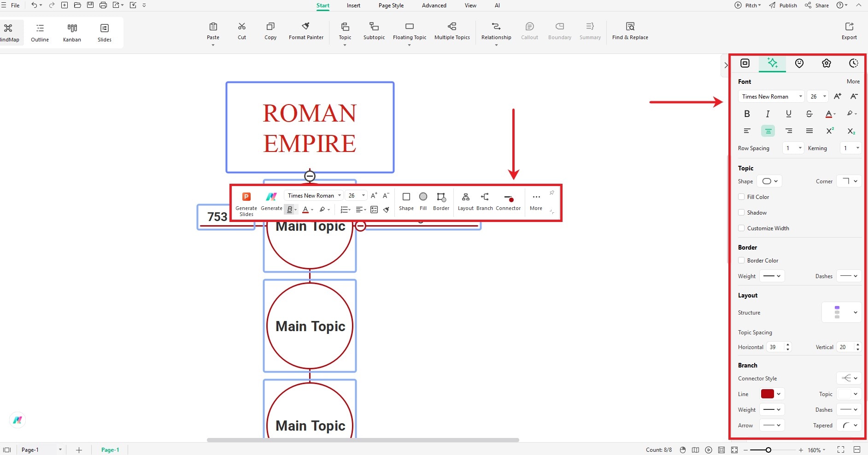868x455 pixels.
Task: Click the Paste icon in the ribbon
Action: pyautogui.click(x=213, y=27)
